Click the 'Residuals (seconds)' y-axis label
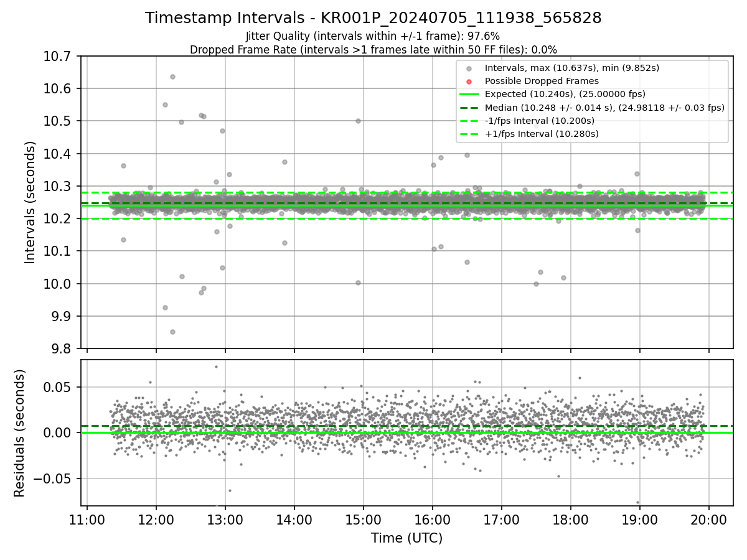 [x=20, y=433]
